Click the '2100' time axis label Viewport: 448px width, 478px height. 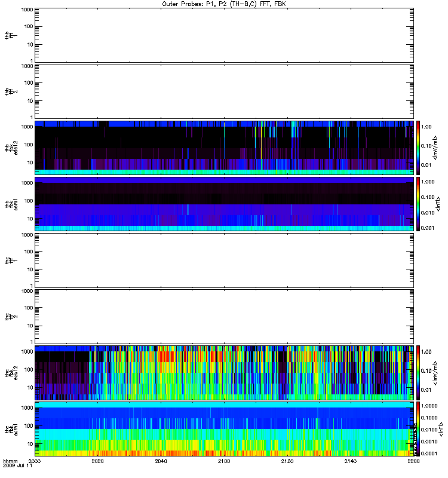224,461
